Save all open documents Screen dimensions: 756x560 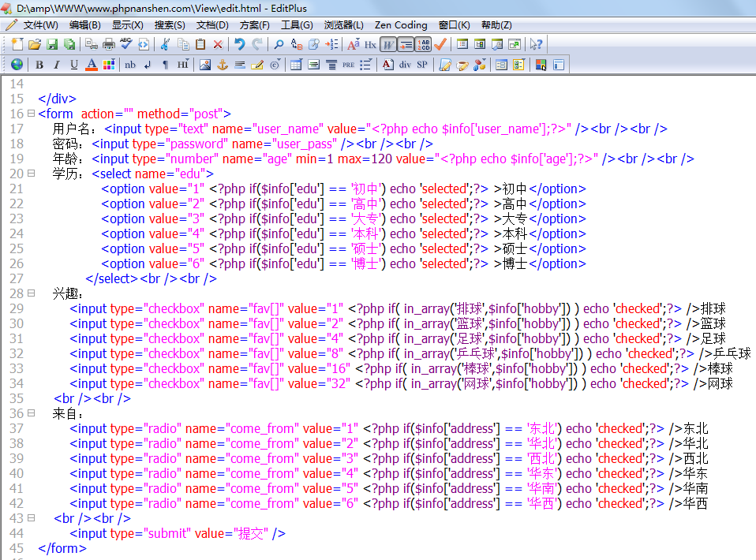tap(69, 44)
